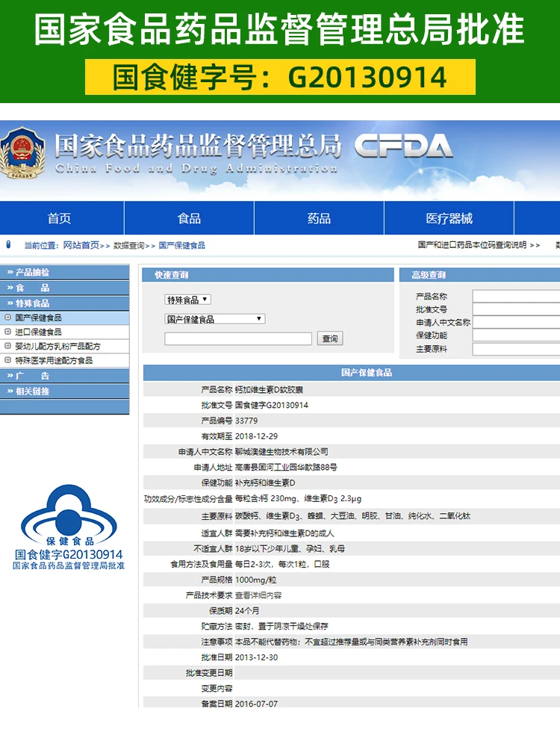Screen dimensions: 560x747
Task: Click the 保健功能 advanced search field
Action: point(516,335)
